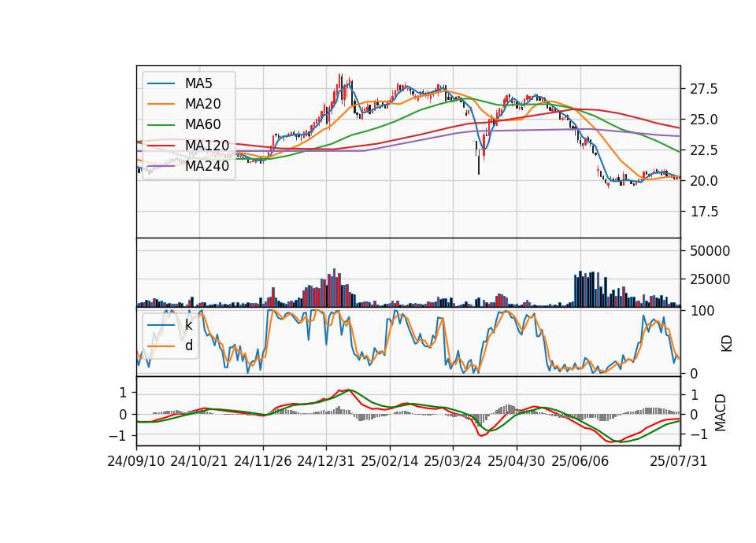Click the purple MA240 legend line sample

pos(161,167)
